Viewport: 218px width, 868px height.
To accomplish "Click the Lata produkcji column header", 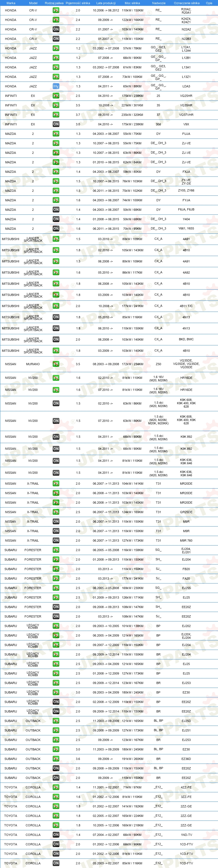I will 106,3.
